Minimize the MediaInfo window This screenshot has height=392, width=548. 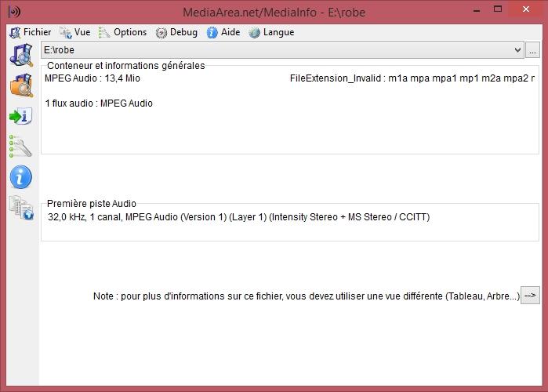pos(477,10)
